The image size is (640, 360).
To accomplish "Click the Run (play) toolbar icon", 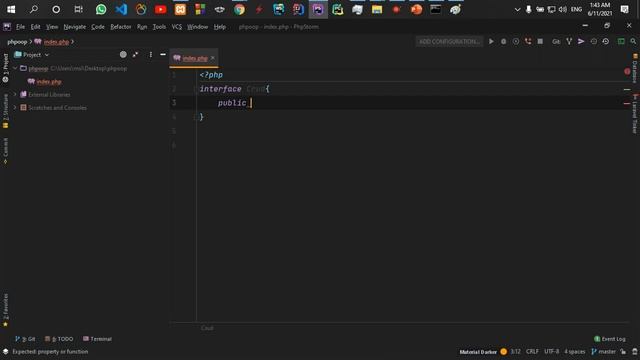I will click(491, 42).
